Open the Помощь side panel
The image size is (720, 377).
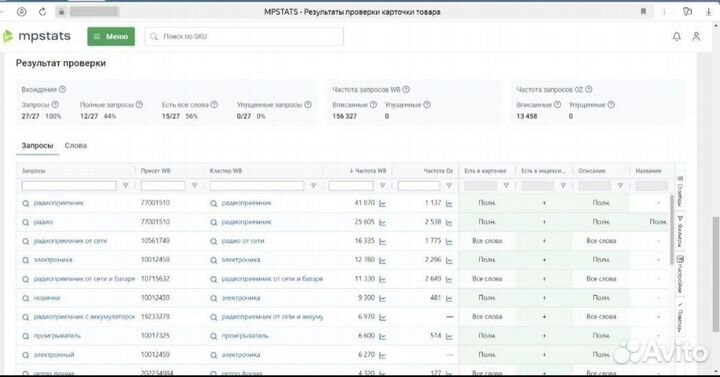(x=680, y=317)
